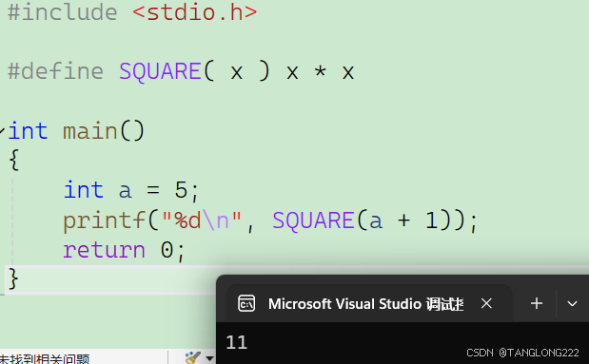Expand the terminal profiles dropdown chevron

[x=572, y=303]
